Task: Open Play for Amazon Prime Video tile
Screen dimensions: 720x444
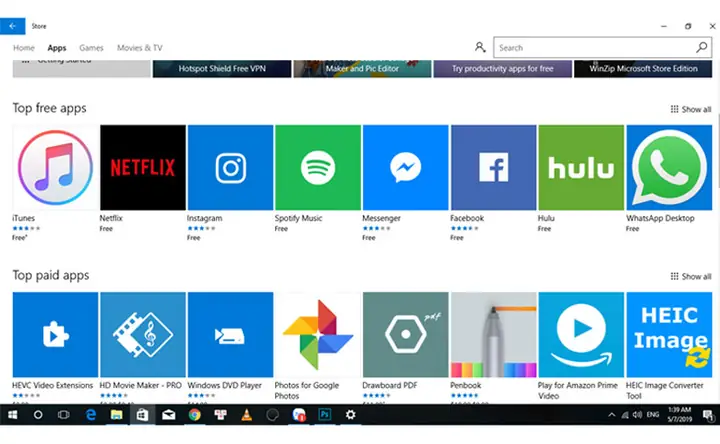Action: [581, 335]
